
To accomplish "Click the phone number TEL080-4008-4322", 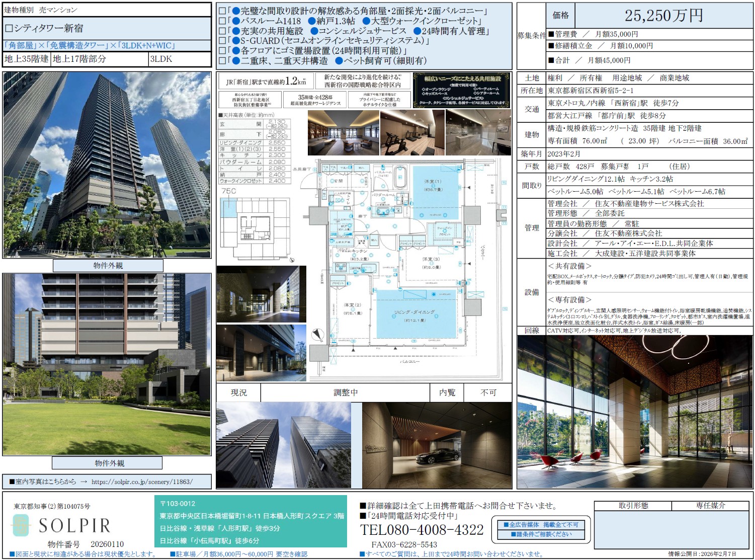I will [422, 530].
